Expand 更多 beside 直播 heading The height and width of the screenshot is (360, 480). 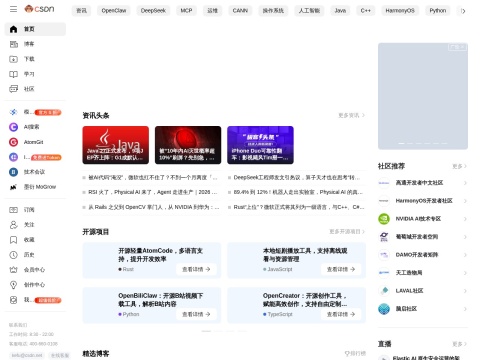(459, 344)
